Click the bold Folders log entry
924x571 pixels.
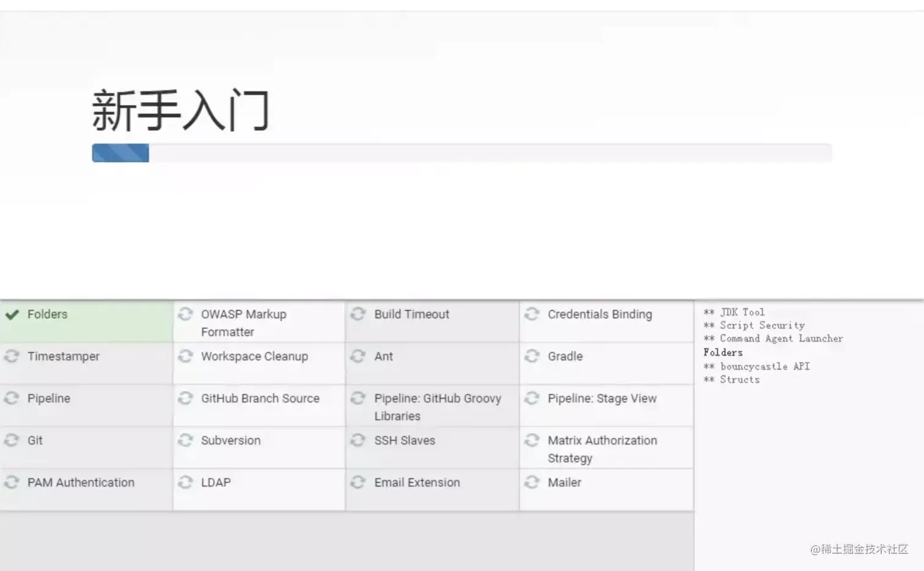coord(723,353)
